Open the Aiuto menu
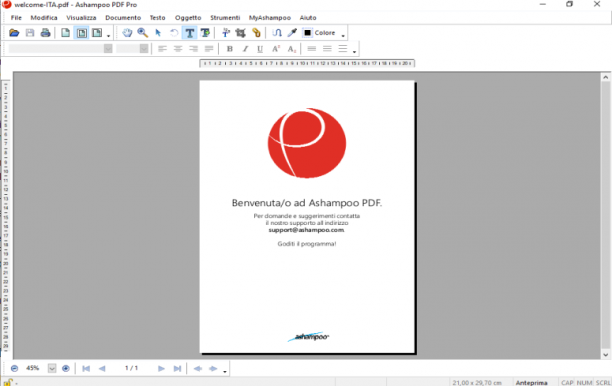 click(x=308, y=18)
